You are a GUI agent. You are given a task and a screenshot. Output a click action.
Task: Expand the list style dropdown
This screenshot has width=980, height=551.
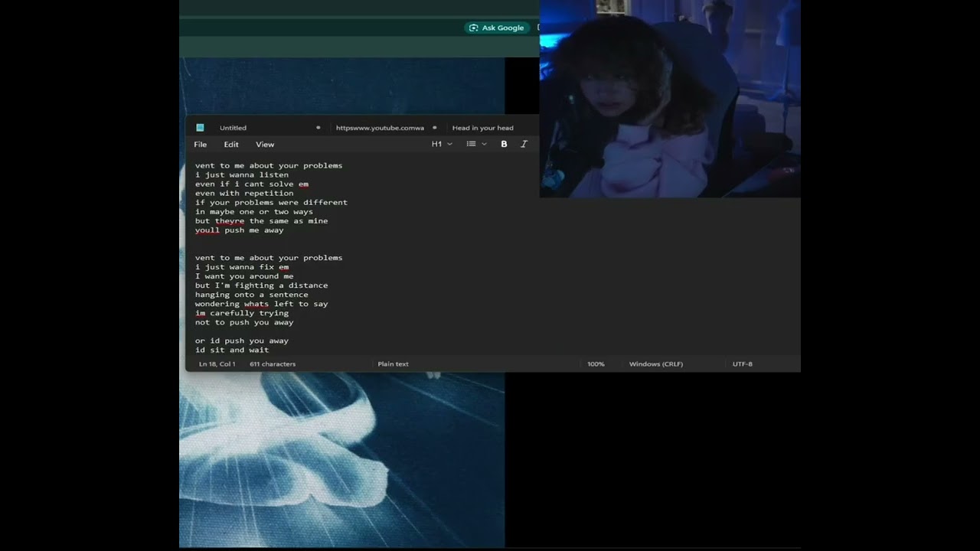click(476, 144)
